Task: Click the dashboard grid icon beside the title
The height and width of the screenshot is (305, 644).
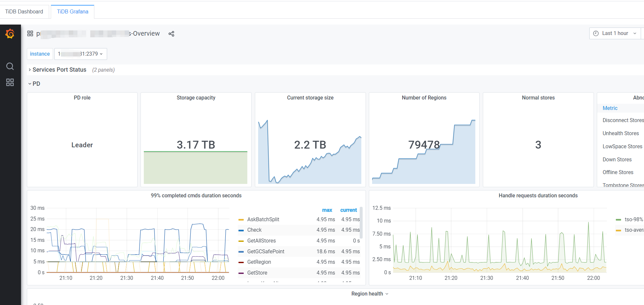Action: coord(30,34)
